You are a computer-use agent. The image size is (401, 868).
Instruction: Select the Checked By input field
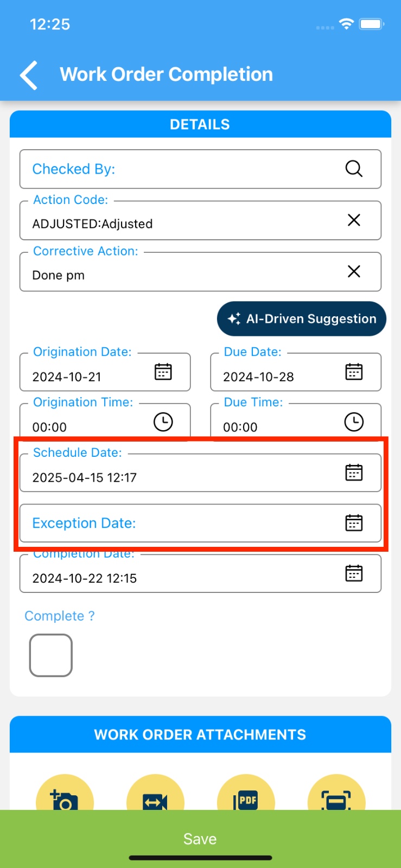pyautogui.click(x=179, y=169)
